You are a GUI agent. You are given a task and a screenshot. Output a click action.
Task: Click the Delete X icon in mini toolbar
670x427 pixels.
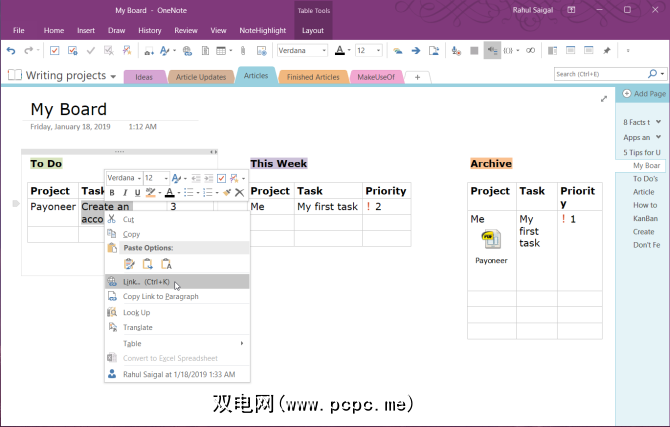point(239,193)
